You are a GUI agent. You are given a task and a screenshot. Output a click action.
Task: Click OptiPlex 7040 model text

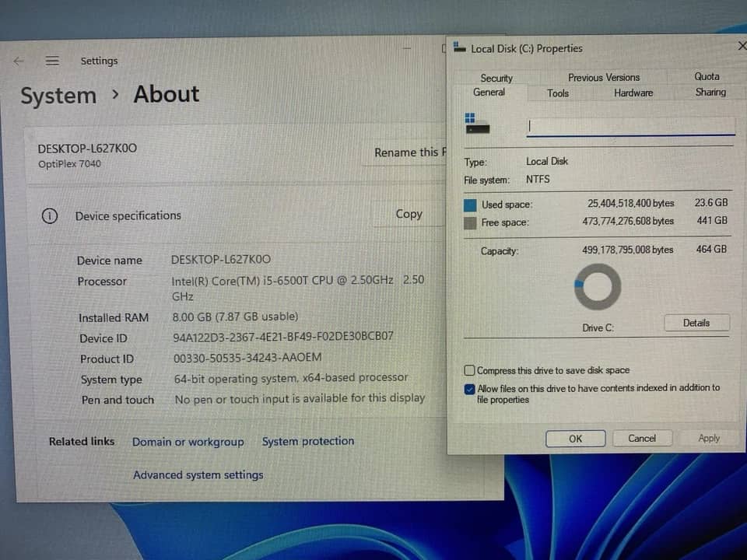pos(69,164)
